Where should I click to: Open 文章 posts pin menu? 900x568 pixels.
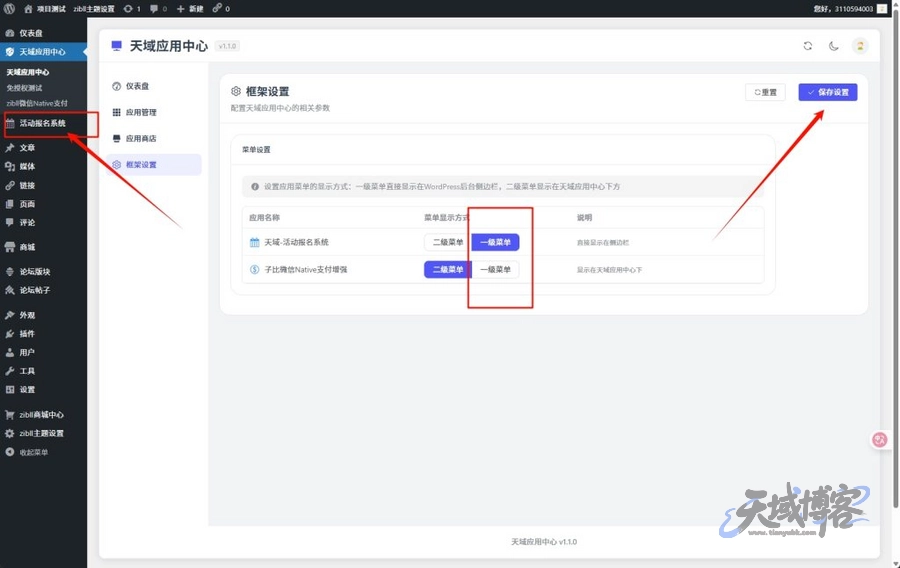pyautogui.click(x=43, y=147)
